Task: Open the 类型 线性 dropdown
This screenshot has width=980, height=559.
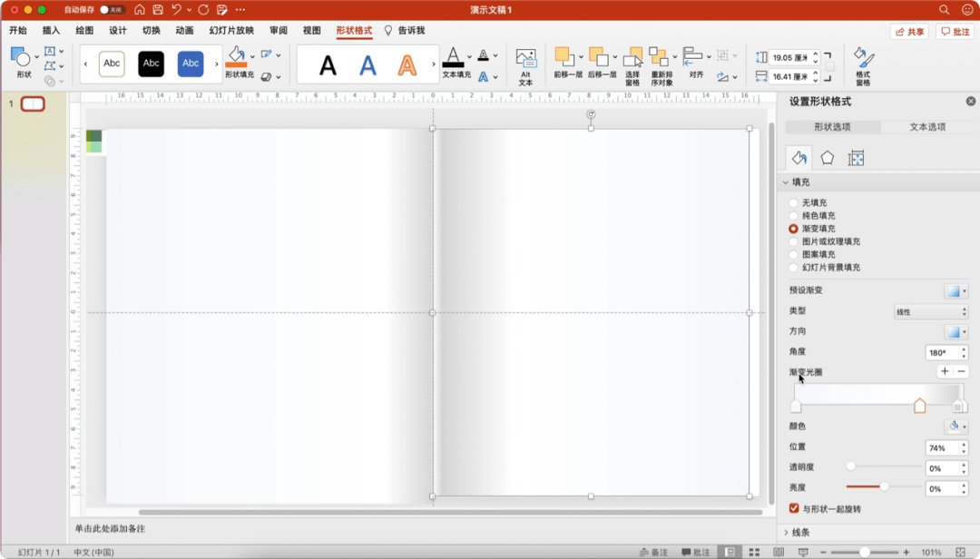Action: (931, 311)
